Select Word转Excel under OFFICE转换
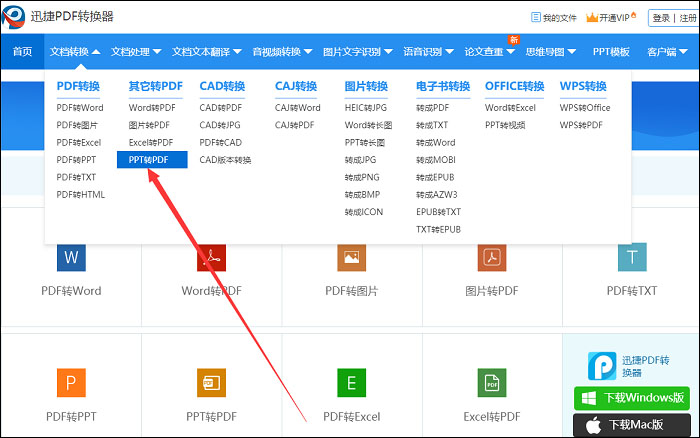 510,108
